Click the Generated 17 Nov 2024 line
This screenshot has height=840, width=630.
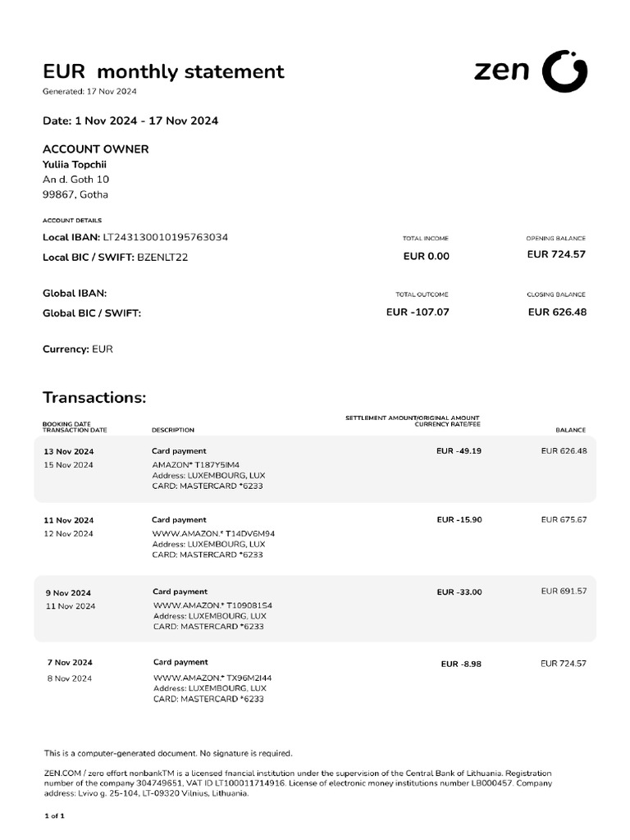pos(89,91)
